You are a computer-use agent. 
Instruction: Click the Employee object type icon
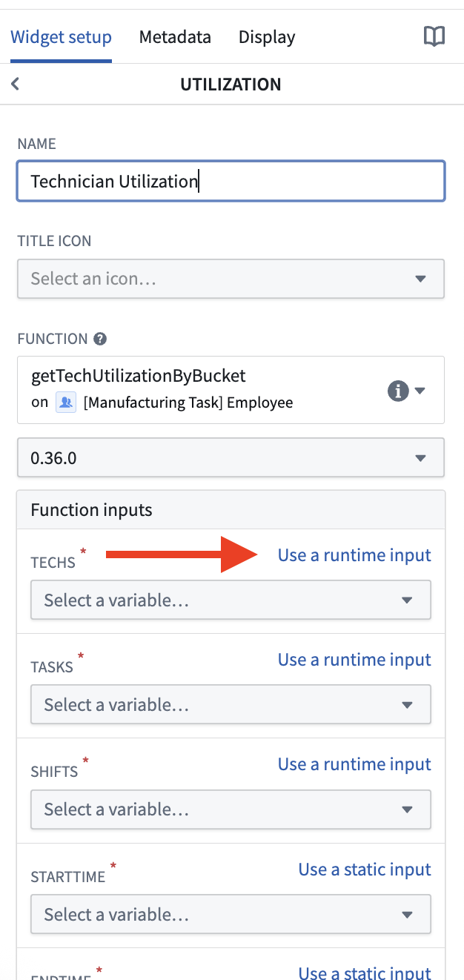point(66,403)
